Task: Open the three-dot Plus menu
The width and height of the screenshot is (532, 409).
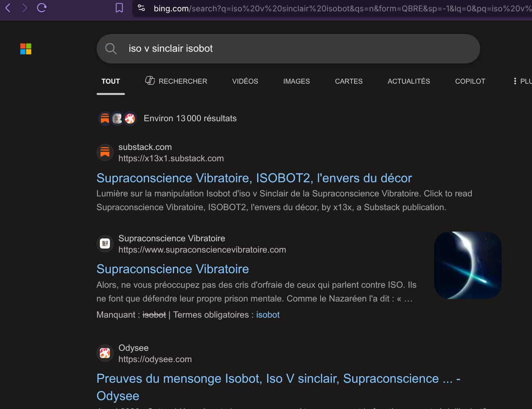Action: tap(515, 81)
